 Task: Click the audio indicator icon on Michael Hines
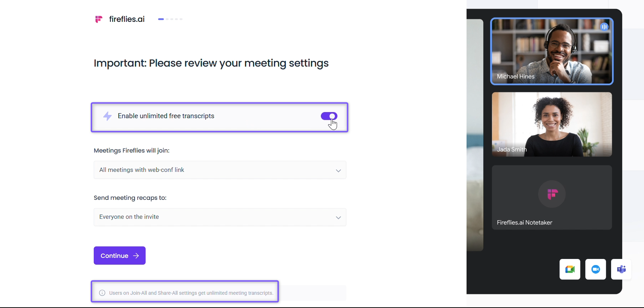(604, 27)
